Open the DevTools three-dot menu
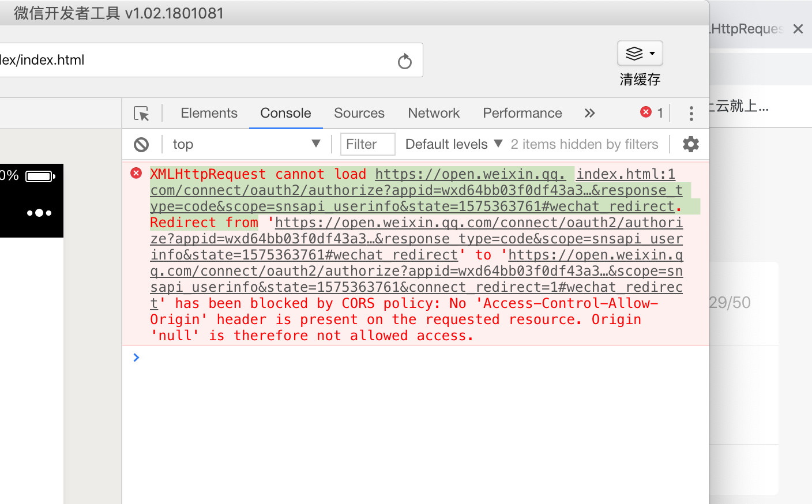This screenshot has width=812, height=504. point(691,114)
